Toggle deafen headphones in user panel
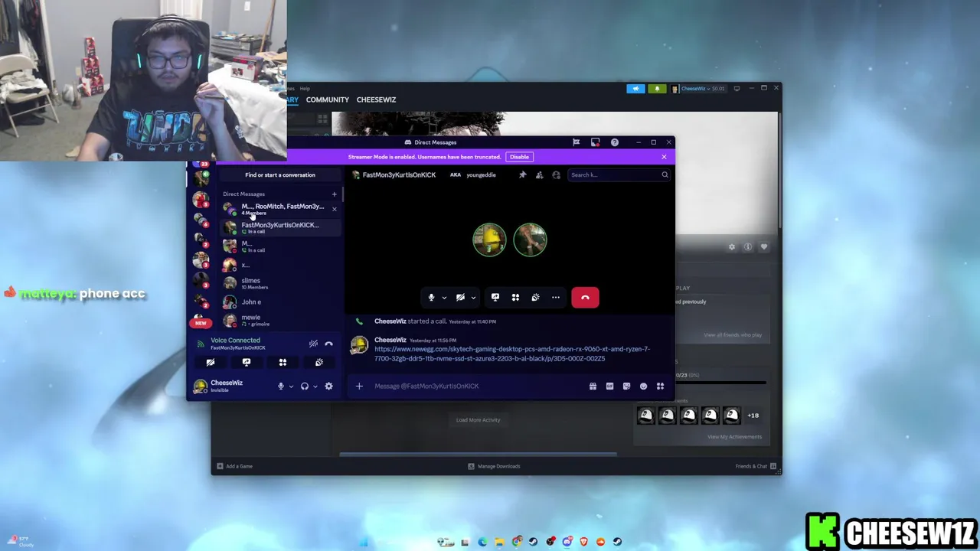 pyautogui.click(x=305, y=386)
